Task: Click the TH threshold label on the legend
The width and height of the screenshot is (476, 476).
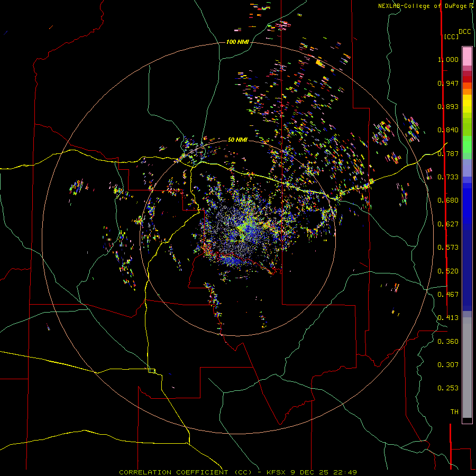Action: (x=454, y=412)
